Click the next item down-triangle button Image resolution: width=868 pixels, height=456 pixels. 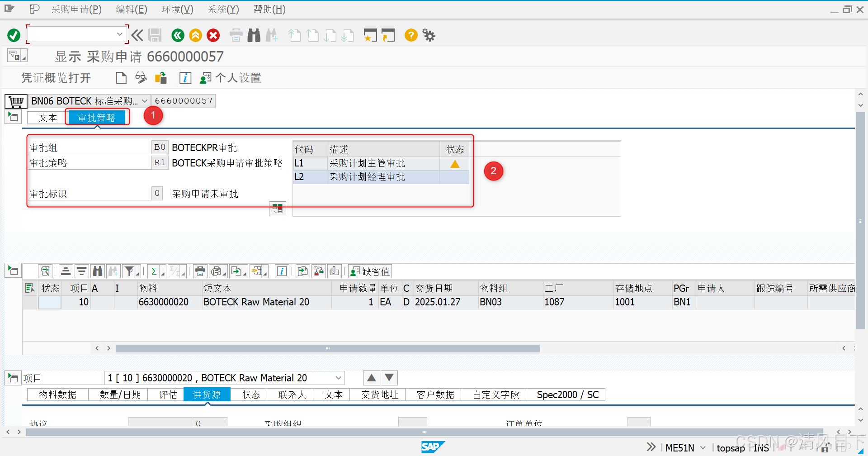coord(389,378)
